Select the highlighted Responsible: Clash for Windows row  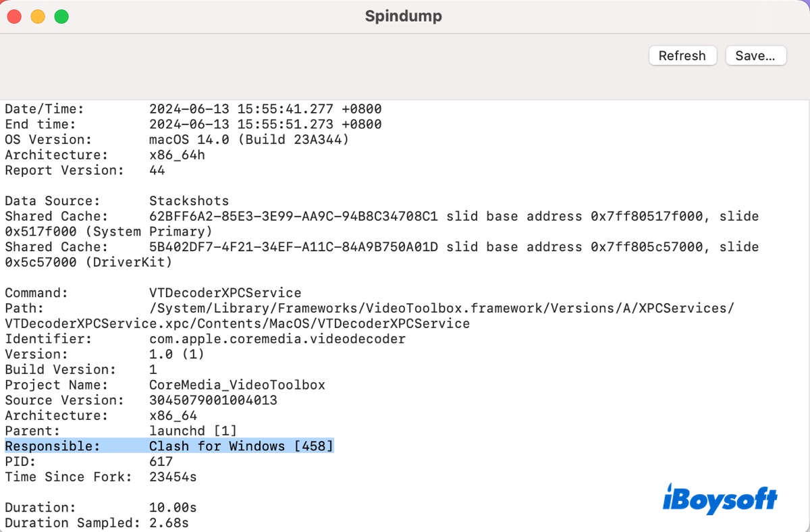coord(169,446)
